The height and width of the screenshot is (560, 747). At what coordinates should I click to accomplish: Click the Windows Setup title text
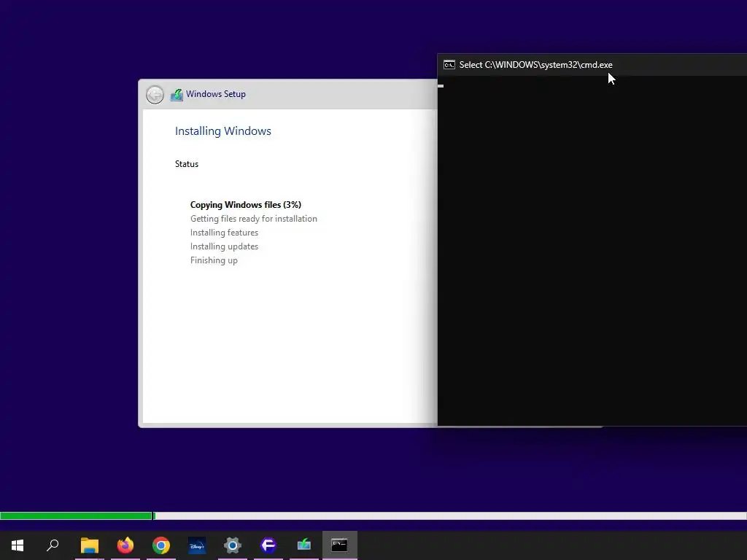(216, 94)
